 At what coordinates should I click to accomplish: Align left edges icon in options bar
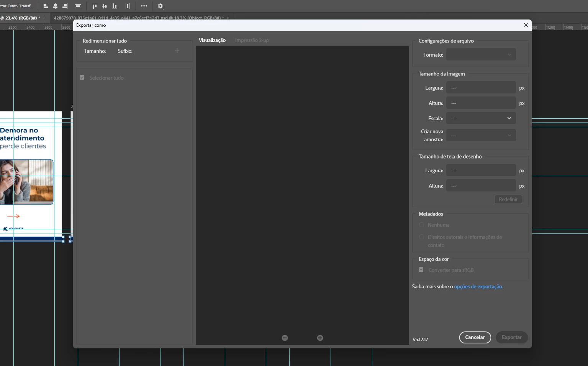pos(45,6)
